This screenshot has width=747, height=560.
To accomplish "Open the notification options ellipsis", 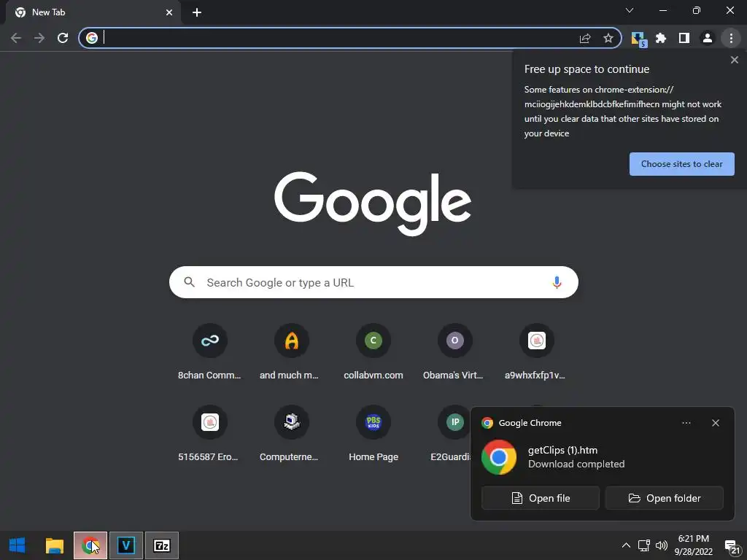I will pos(686,423).
